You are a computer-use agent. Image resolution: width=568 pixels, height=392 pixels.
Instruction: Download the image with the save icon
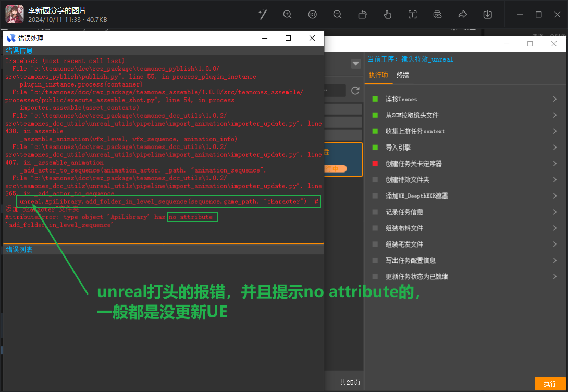click(487, 15)
